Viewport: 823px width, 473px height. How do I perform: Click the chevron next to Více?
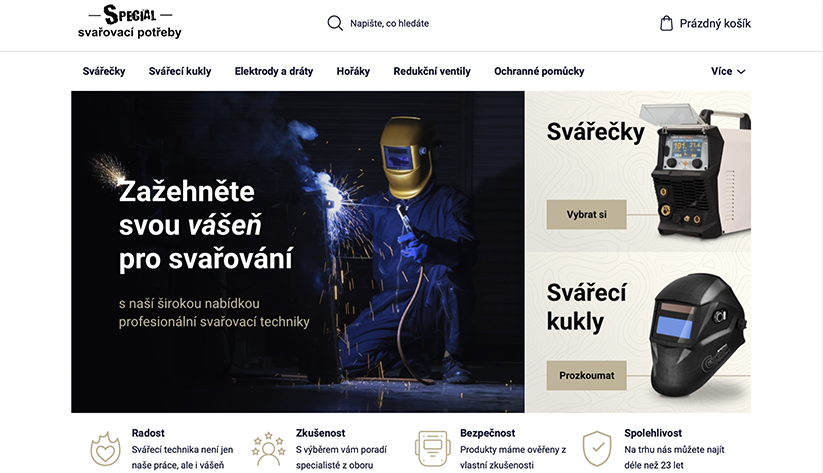(x=741, y=72)
